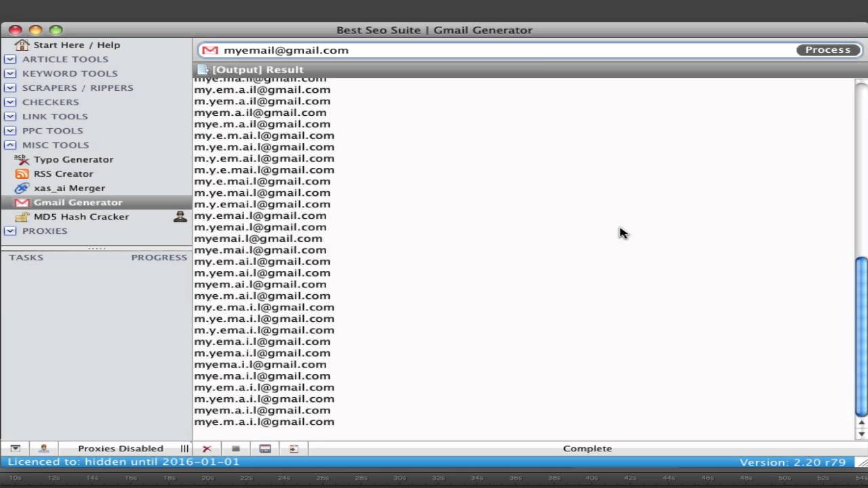Select the result my.e.m.ai.l@gmail.com
This screenshot has height=488, width=868.
pyautogui.click(x=264, y=136)
